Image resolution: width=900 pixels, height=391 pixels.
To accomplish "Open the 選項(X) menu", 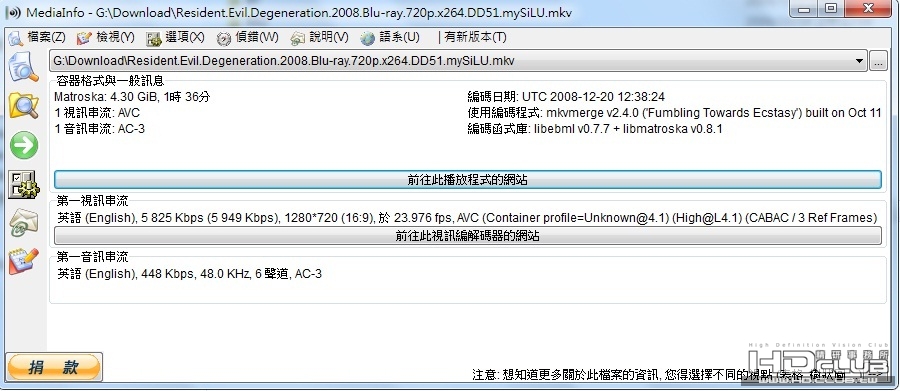I will point(174,38).
